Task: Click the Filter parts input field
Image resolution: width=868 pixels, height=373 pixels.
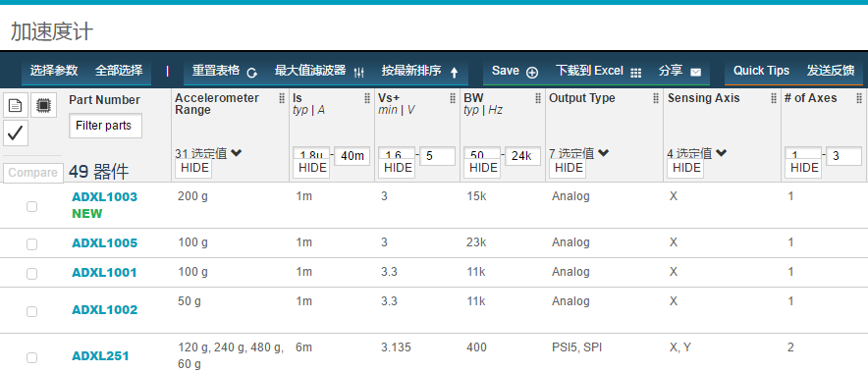Action: pos(105,126)
